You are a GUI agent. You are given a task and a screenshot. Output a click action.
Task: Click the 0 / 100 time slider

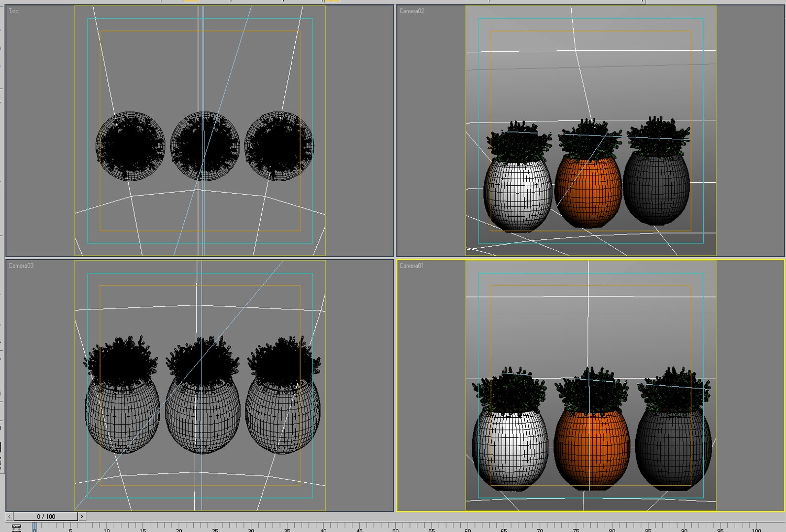(x=46, y=516)
